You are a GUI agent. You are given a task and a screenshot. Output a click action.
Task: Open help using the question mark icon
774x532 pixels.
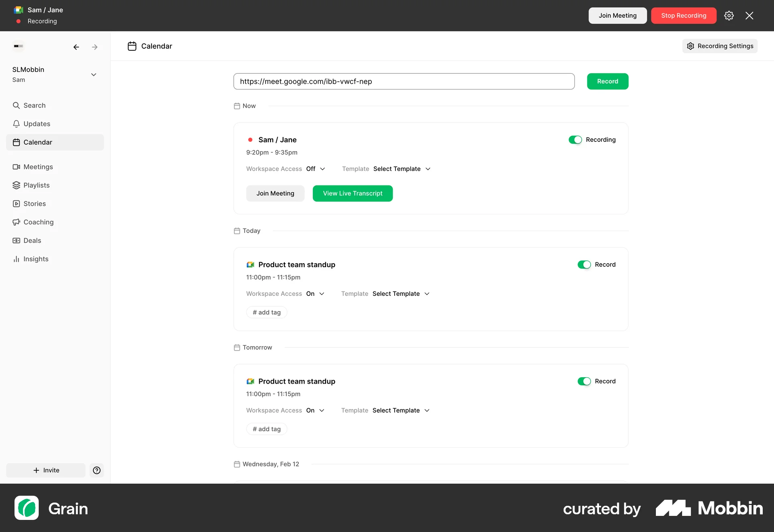(x=96, y=470)
